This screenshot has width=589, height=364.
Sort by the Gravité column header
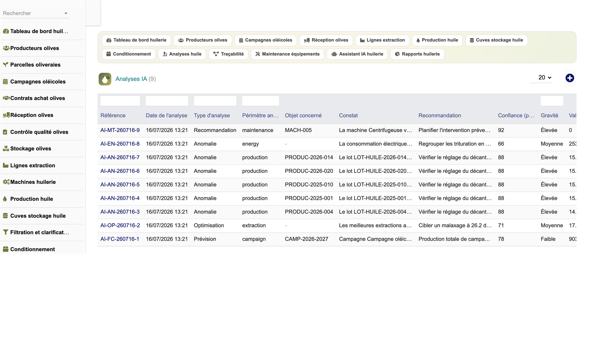(x=549, y=115)
